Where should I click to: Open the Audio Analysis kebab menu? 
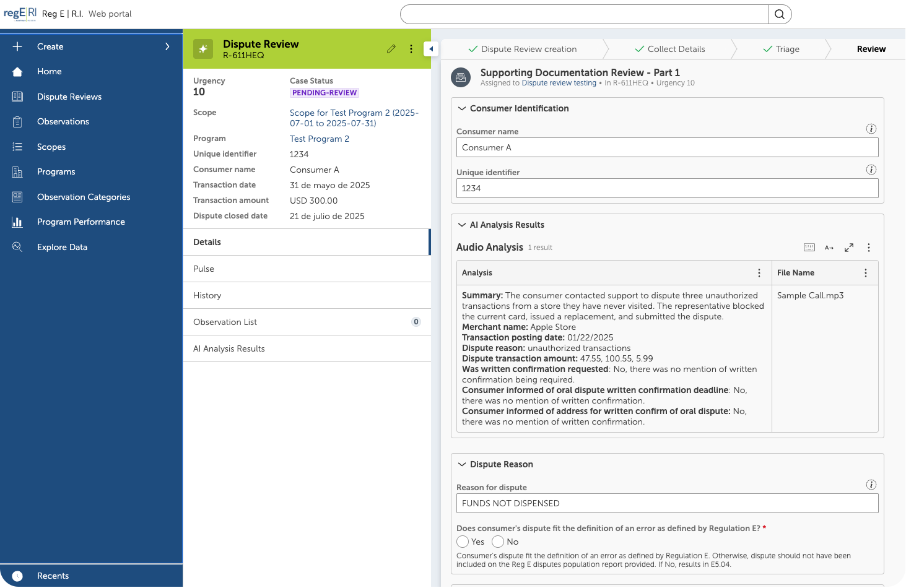pos(869,247)
